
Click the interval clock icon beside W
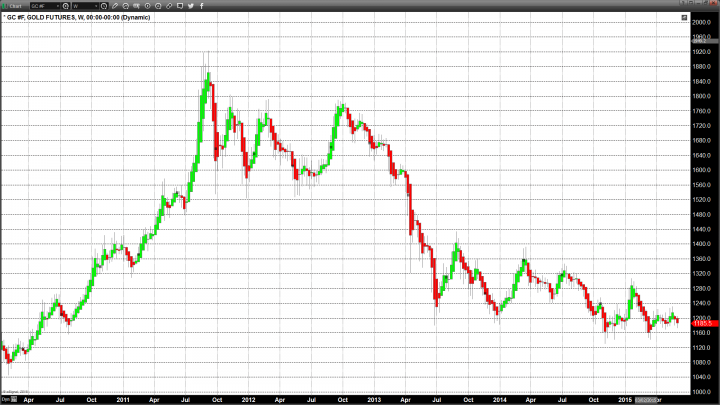(x=104, y=6)
